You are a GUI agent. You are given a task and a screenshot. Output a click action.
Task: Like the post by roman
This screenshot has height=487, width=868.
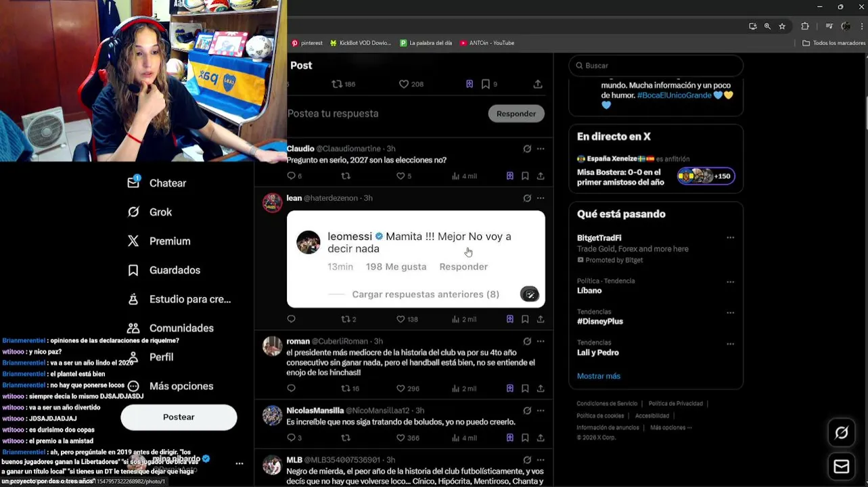[408, 388]
